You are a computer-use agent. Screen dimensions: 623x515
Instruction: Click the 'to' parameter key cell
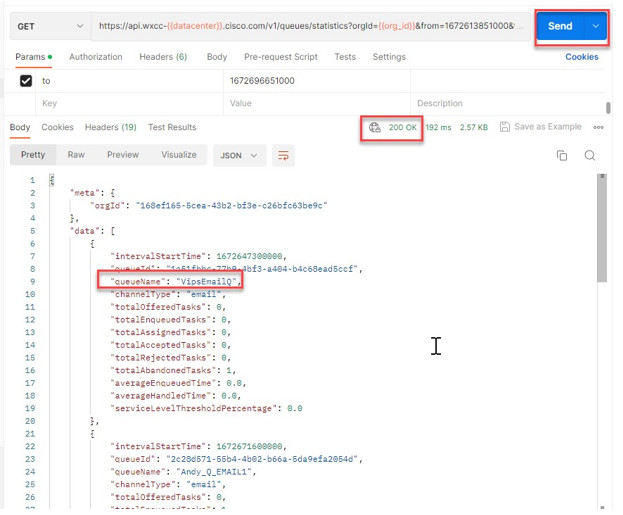[x=130, y=81]
